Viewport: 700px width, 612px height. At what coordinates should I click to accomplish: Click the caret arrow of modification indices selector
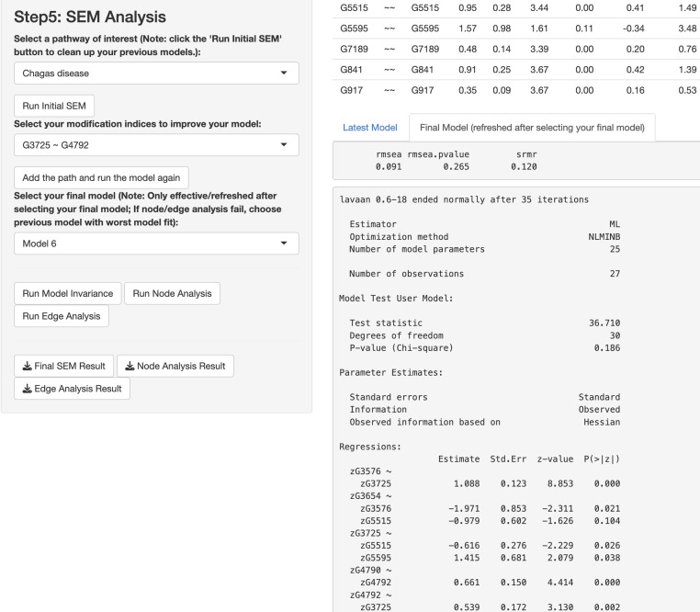(284, 145)
